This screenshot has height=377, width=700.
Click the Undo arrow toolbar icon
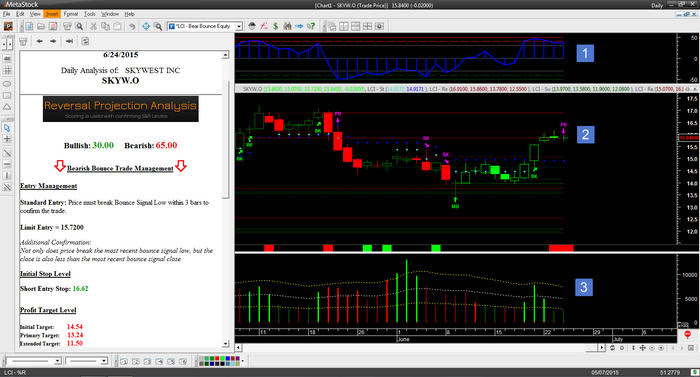click(x=132, y=26)
